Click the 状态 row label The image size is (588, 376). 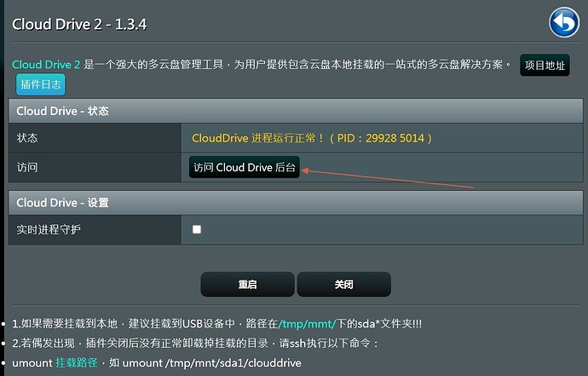coord(27,138)
